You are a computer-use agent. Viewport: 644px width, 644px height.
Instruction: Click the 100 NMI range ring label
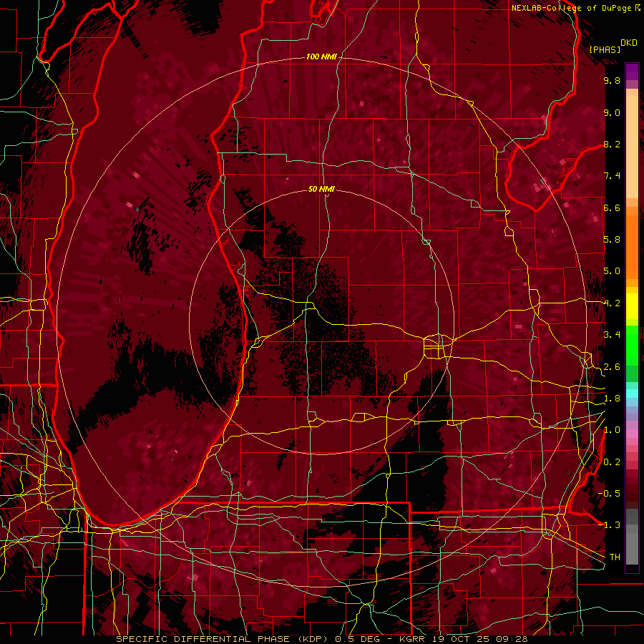[x=321, y=57]
